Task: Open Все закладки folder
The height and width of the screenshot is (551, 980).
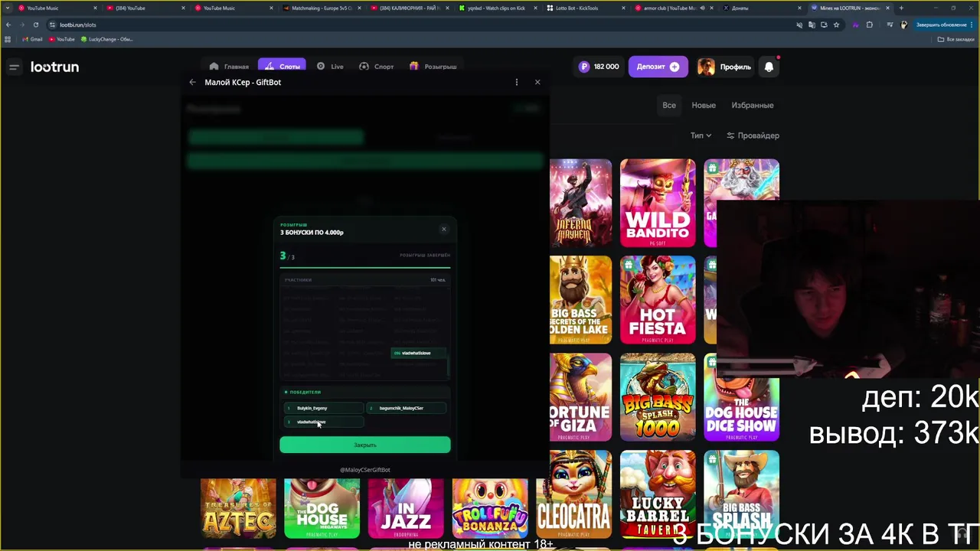Action: click(x=957, y=39)
